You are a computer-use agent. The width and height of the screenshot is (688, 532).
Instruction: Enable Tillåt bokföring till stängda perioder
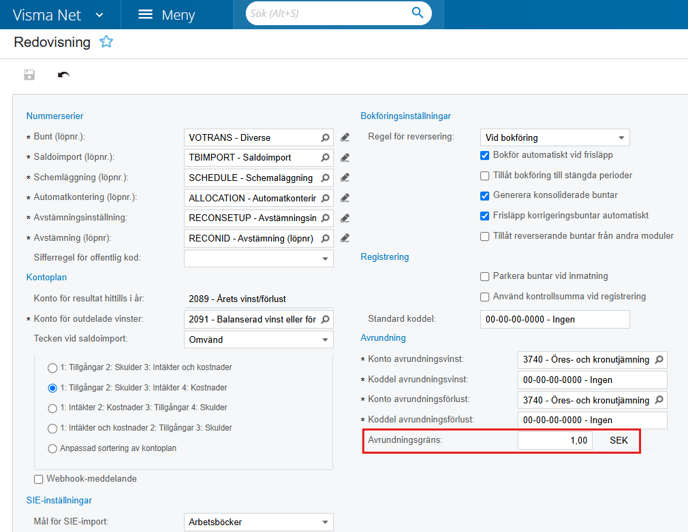click(x=484, y=176)
